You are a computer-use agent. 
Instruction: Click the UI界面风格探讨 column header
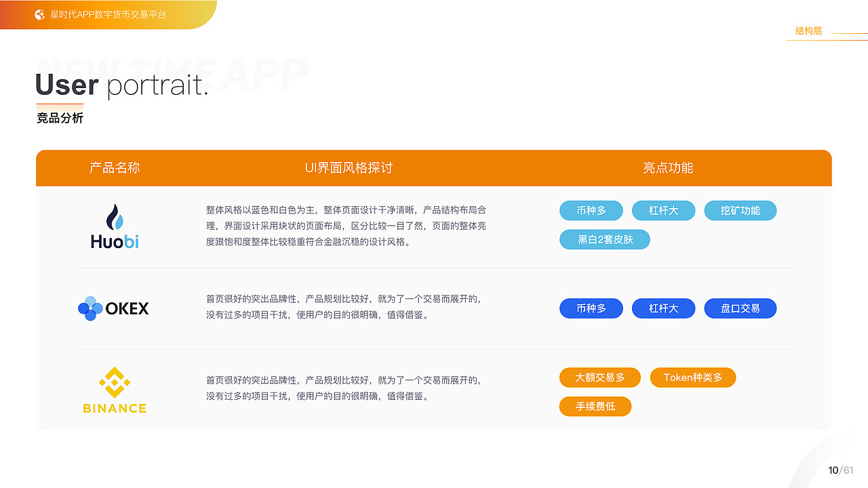(x=349, y=168)
